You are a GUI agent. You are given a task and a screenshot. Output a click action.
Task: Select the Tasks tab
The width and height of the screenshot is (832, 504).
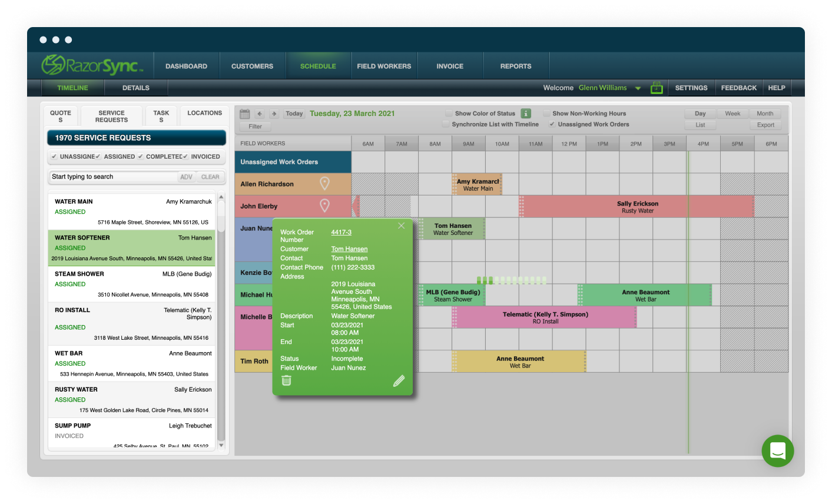(161, 116)
